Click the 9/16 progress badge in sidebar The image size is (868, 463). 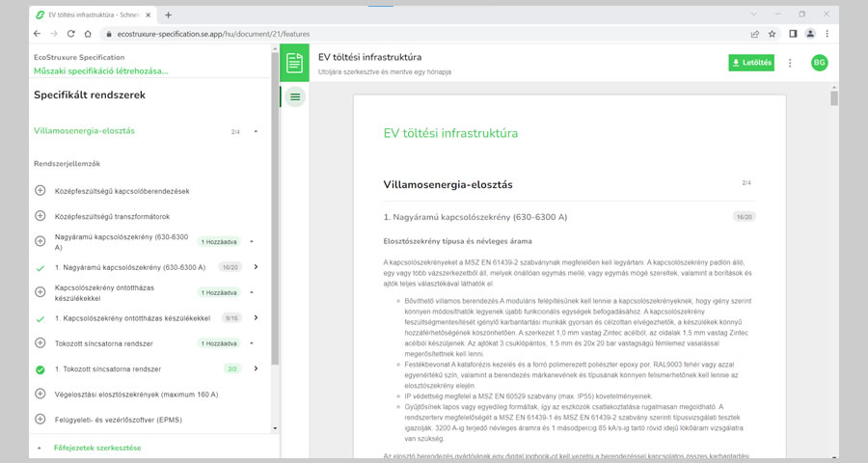(x=231, y=318)
